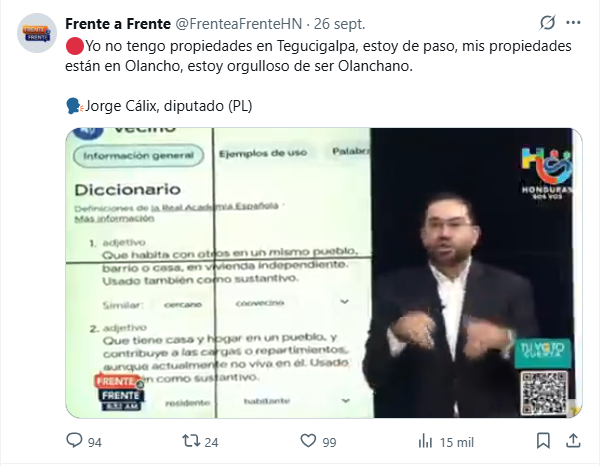Viewport: 602px width, 466px height.
Task: Click the QR code in video corner
Action: [x=544, y=393]
